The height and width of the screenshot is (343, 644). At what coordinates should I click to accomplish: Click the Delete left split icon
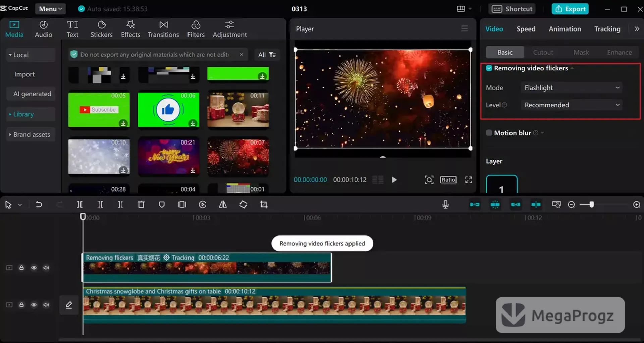point(100,204)
